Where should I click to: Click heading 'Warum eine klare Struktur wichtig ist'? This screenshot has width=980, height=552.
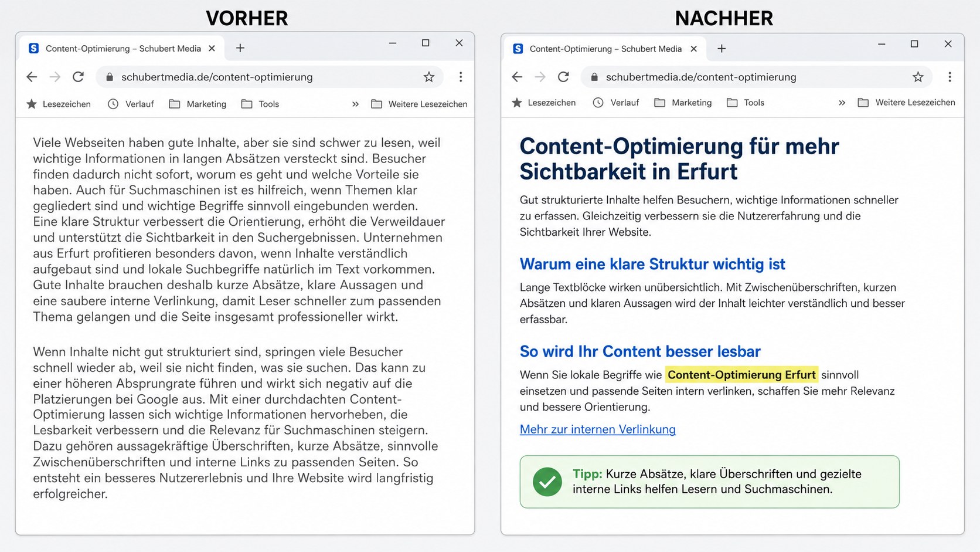tap(652, 264)
